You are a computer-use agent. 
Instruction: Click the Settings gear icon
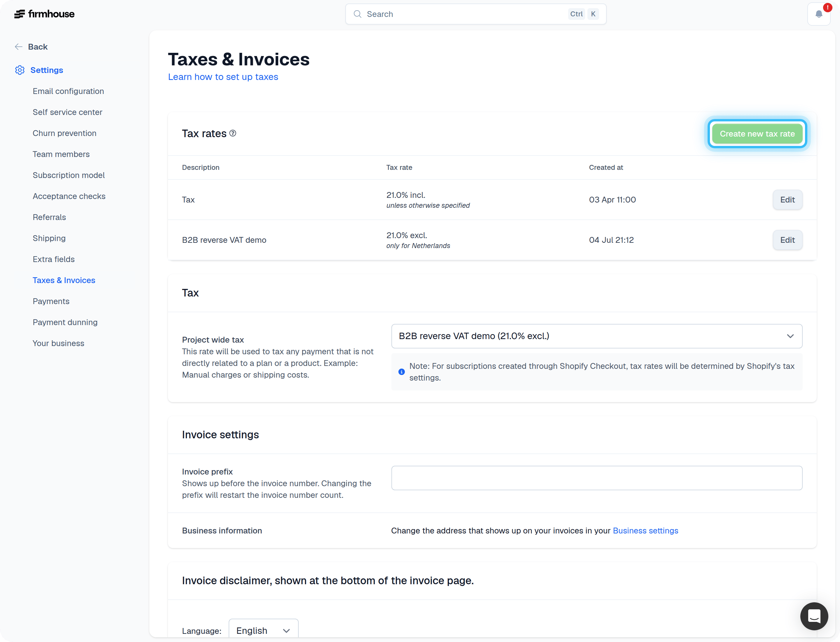[x=20, y=70]
